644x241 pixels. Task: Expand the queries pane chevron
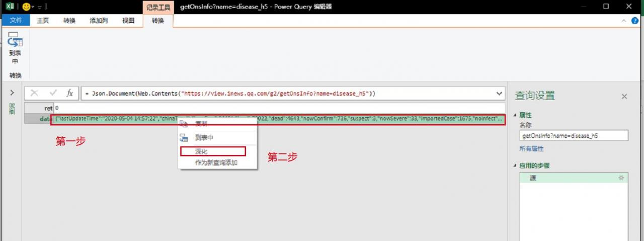pyautogui.click(x=12, y=93)
